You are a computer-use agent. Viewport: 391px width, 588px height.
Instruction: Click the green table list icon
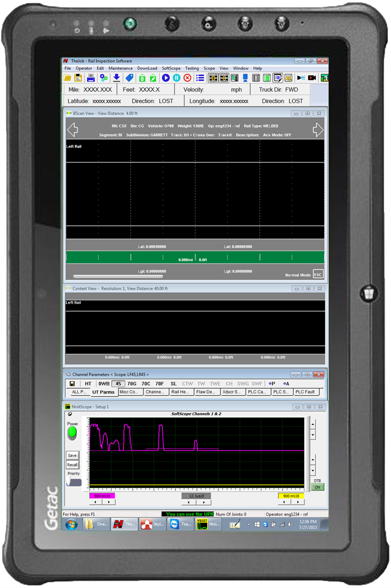point(267,78)
